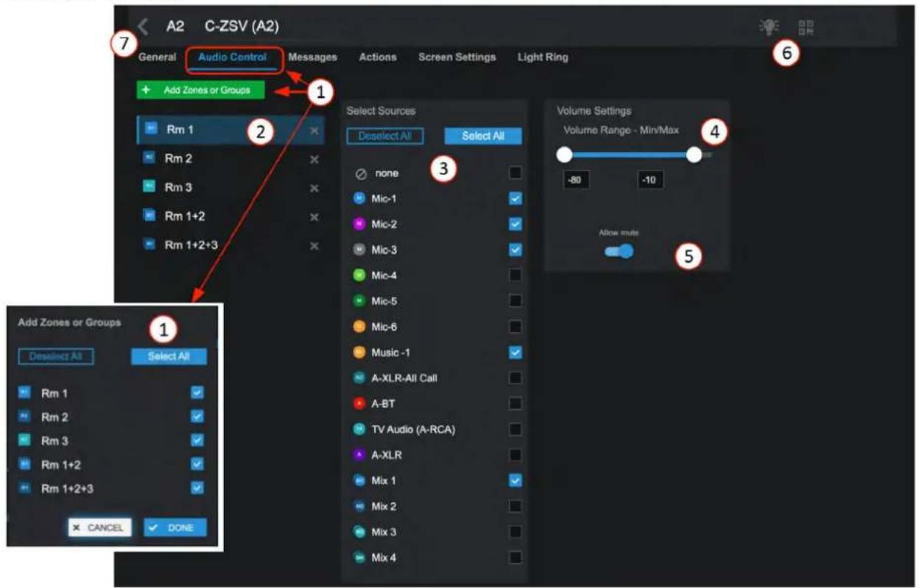Click the CANCEL button in dialog

101,528
